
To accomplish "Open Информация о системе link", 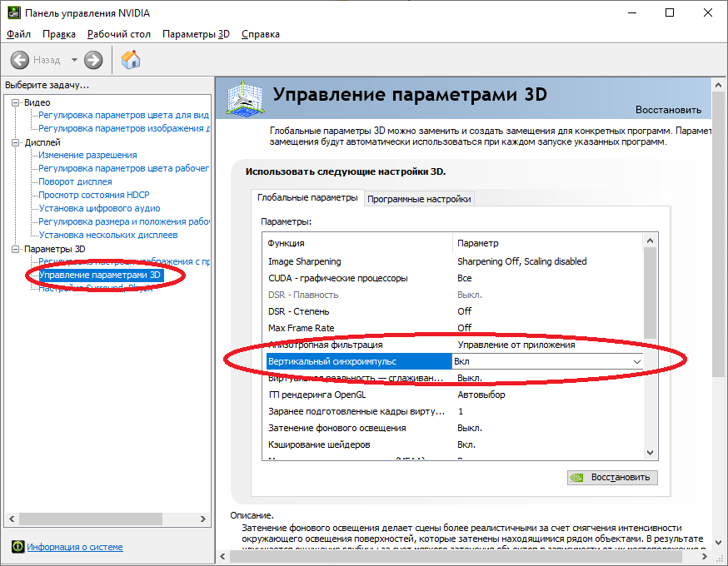I will coord(75,547).
